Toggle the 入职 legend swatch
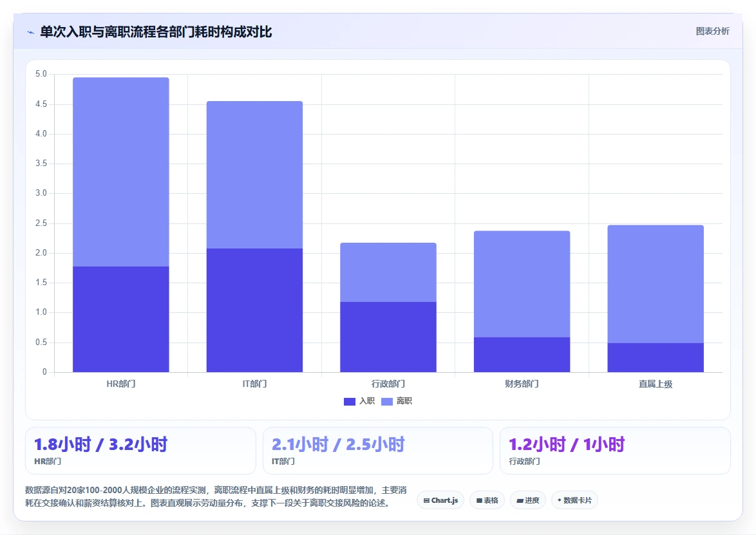The width and height of the screenshot is (756, 535). click(x=350, y=402)
